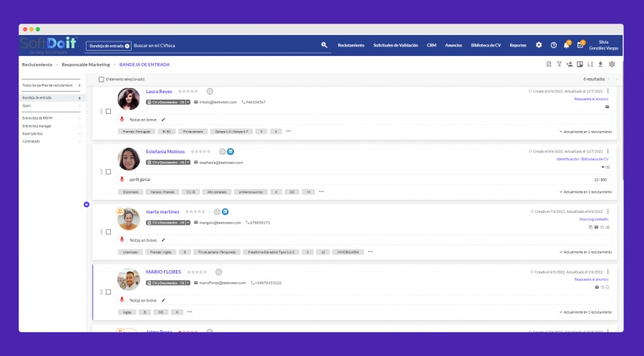Click microphone icon in Laura Reyes notes

tap(122, 119)
